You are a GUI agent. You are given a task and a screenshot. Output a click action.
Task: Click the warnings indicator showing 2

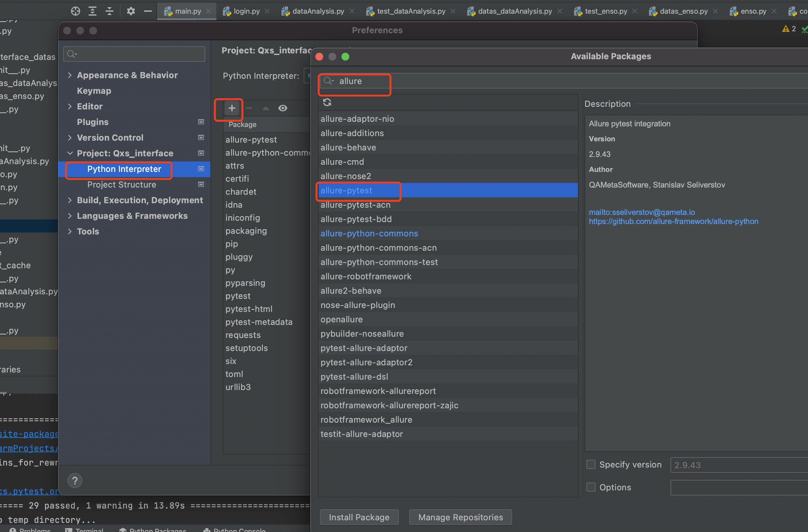(789, 29)
